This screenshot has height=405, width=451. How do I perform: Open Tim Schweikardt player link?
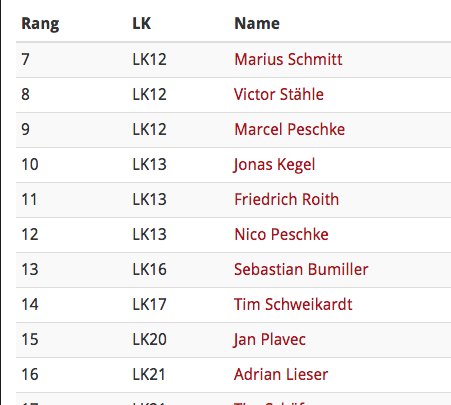293,305
